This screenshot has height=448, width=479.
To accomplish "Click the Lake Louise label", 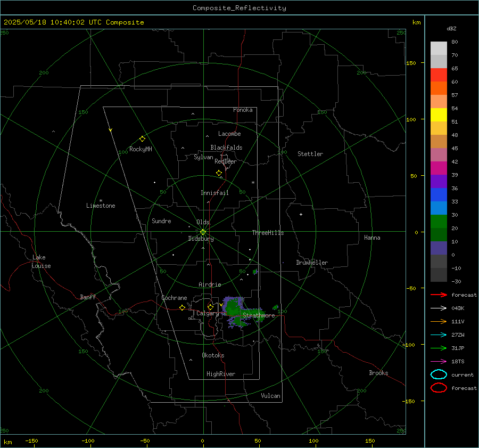I will pos(41,262).
